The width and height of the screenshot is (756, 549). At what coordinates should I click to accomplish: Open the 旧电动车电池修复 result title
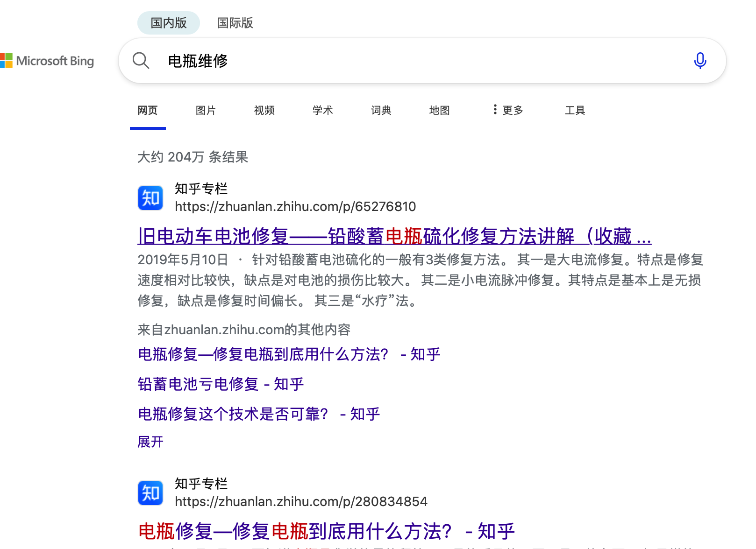(394, 236)
